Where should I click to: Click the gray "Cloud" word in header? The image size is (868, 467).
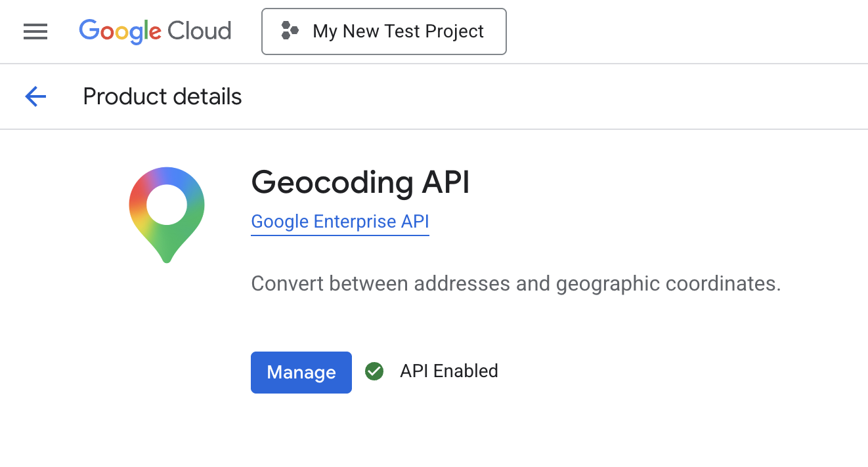[x=199, y=31]
